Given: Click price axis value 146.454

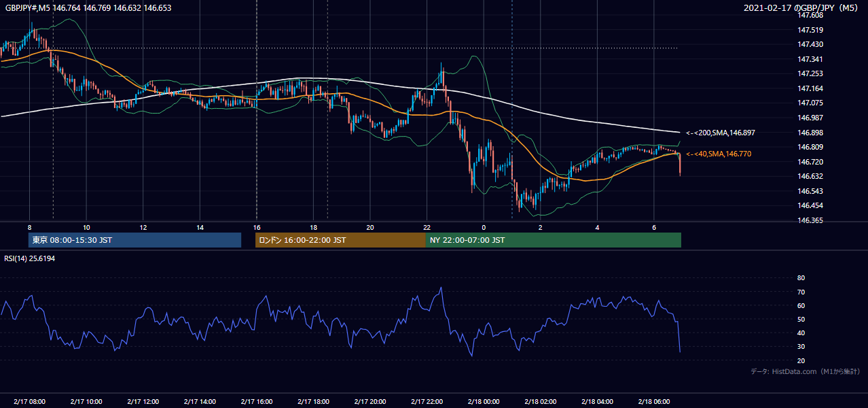Looking at the screenshot, I should (810, 205).
